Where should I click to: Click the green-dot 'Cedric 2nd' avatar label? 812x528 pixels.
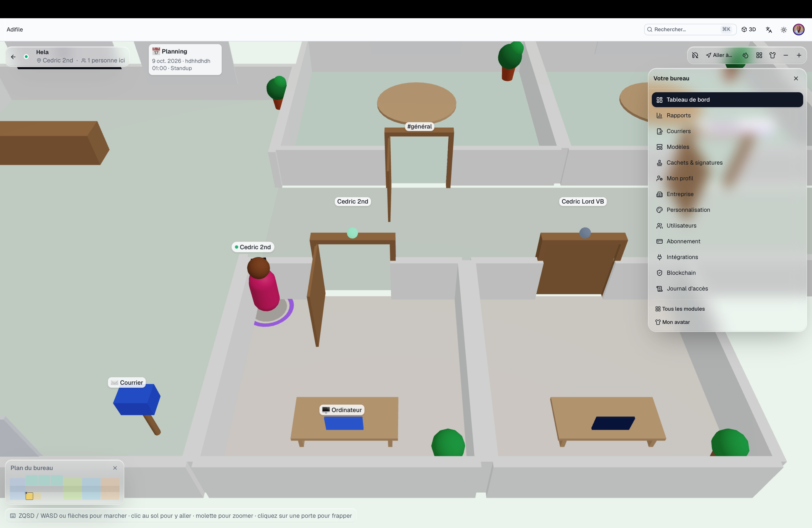[253, 247]
